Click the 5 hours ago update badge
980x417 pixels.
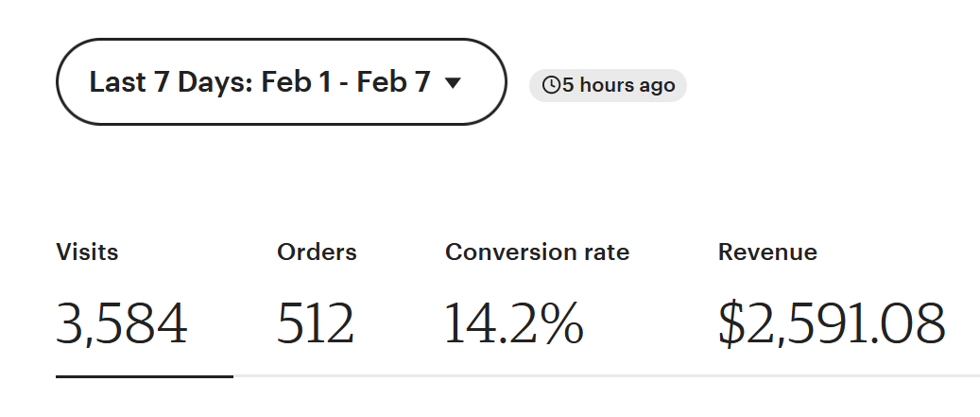[608, 85]
